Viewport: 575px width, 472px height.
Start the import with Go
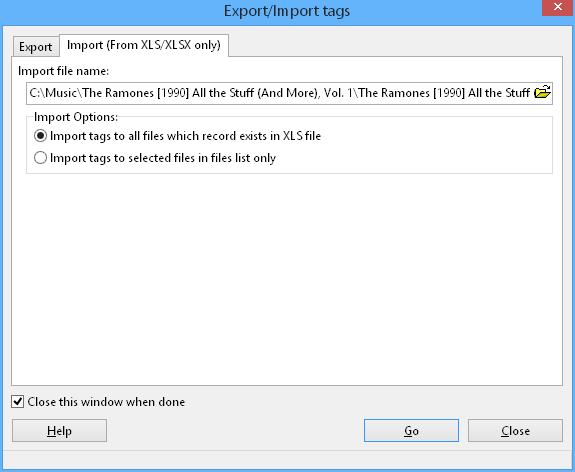(x=411, y=431)
